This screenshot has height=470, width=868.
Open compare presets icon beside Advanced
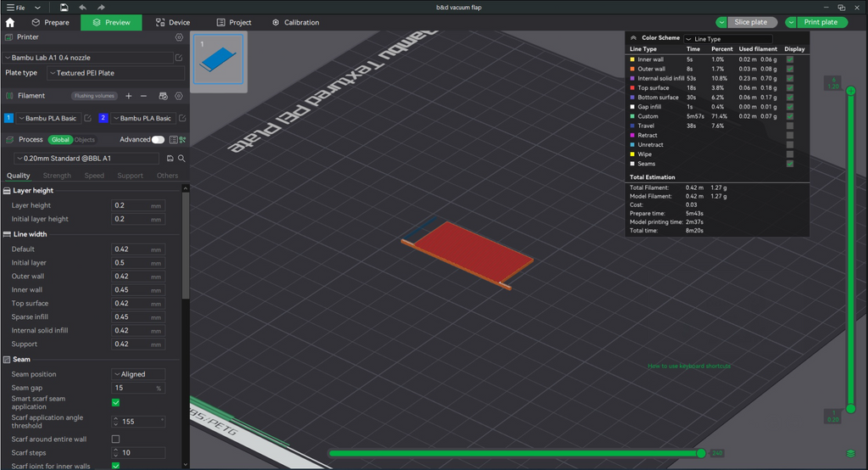[182, 140]
